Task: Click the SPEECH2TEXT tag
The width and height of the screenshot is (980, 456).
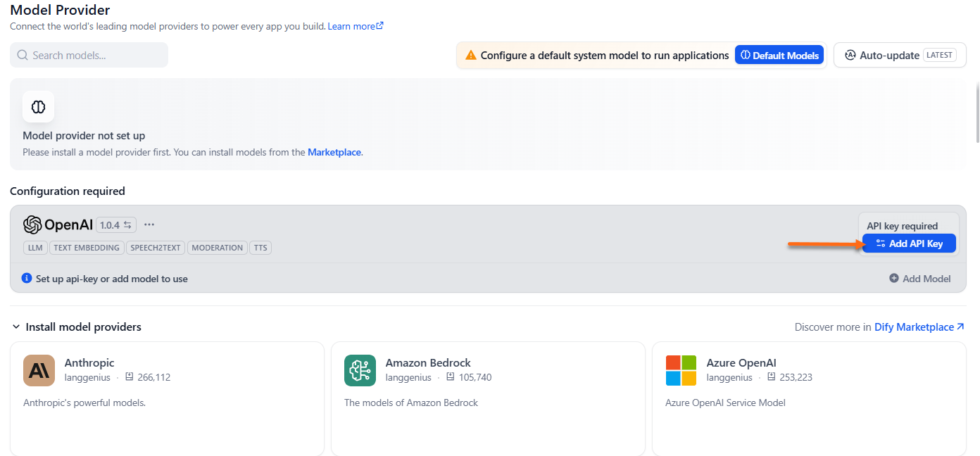Action: [x=156, y=248]
